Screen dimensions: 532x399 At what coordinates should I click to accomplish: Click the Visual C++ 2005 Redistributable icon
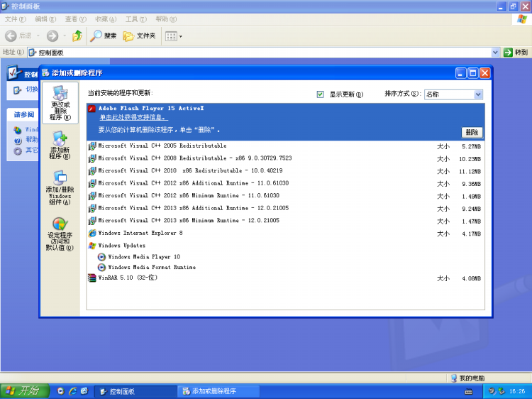pyautogui.click(x=92, y=146)
